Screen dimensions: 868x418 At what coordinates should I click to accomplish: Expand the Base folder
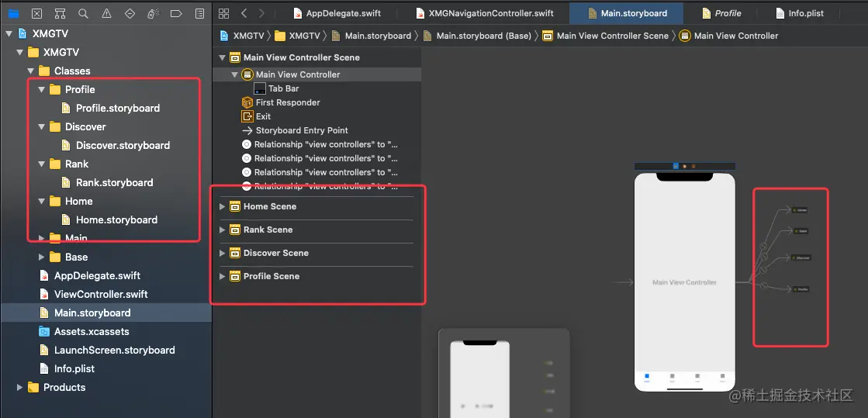(42, 257)
